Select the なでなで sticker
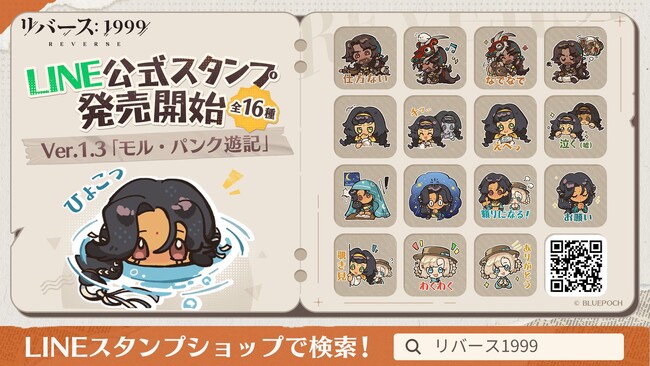This screenshot has height=366, width=650. (x=505, y=58)
